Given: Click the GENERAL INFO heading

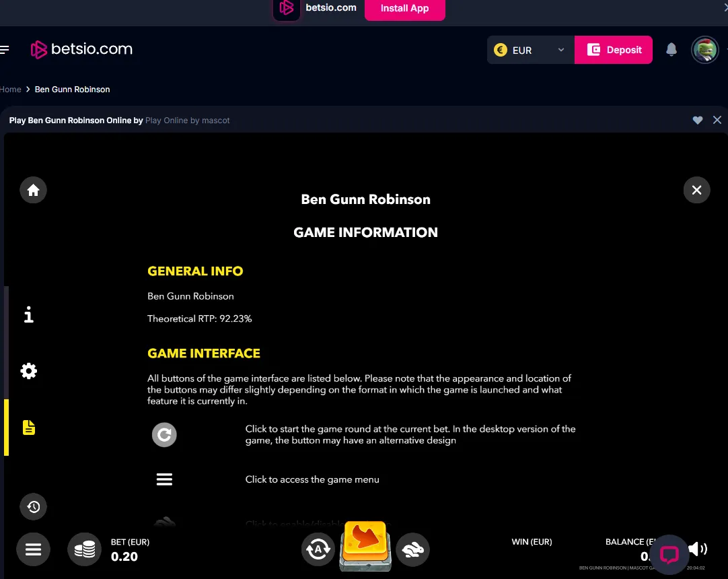Looking at the screenshot, I should click(x=195, y=271).
